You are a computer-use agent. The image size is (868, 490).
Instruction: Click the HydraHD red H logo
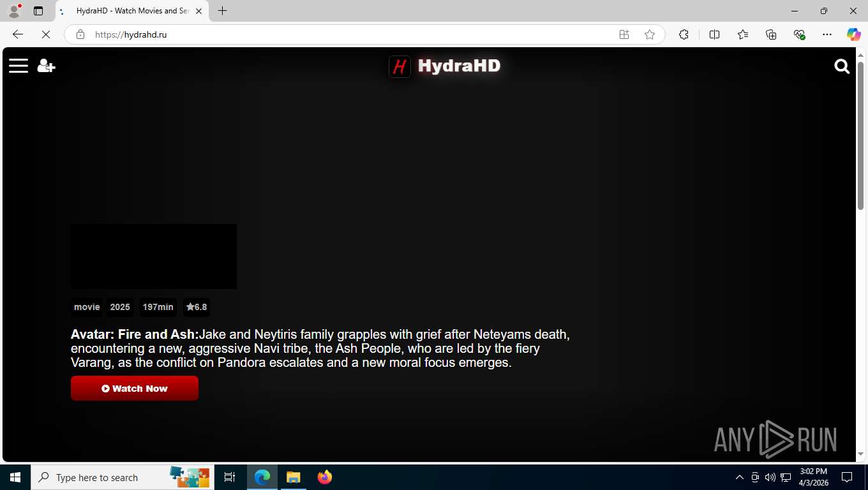(400, 66)
